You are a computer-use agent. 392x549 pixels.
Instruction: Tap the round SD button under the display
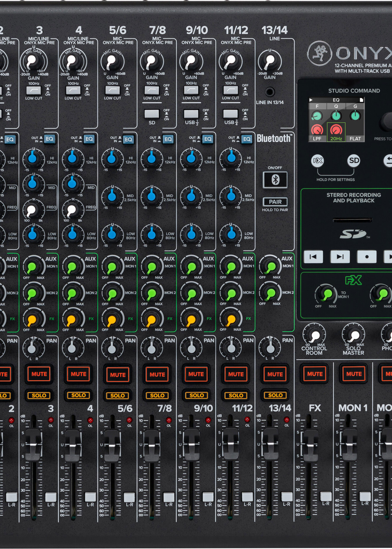coord(354,160)
